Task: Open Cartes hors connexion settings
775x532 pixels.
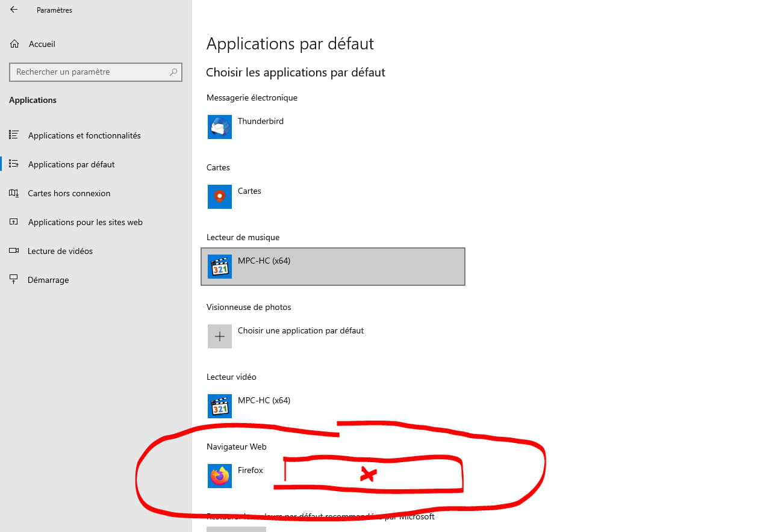Action: (x=69, y=193)
